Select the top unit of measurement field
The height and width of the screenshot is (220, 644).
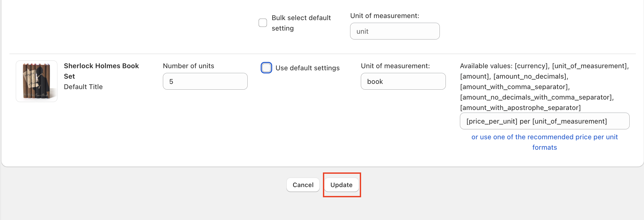point(395,31)
